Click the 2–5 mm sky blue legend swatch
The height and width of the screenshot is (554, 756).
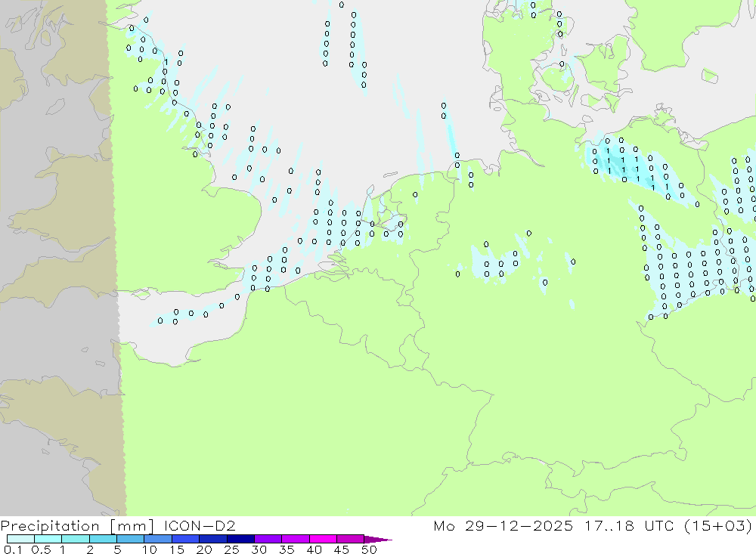click(x=103, y=539)
